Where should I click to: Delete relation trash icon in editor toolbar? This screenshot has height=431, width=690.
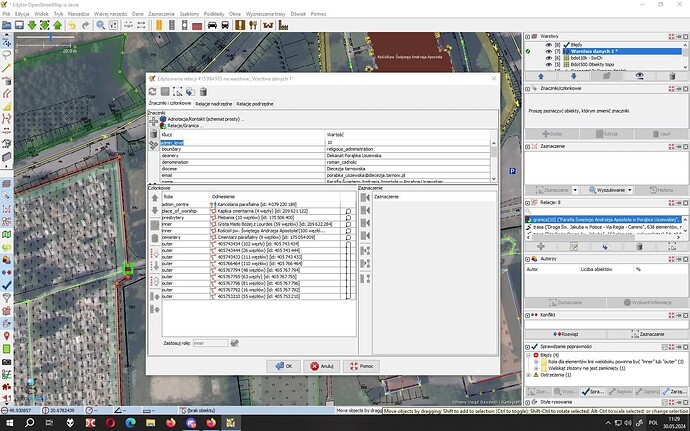[x=203, y=92]
